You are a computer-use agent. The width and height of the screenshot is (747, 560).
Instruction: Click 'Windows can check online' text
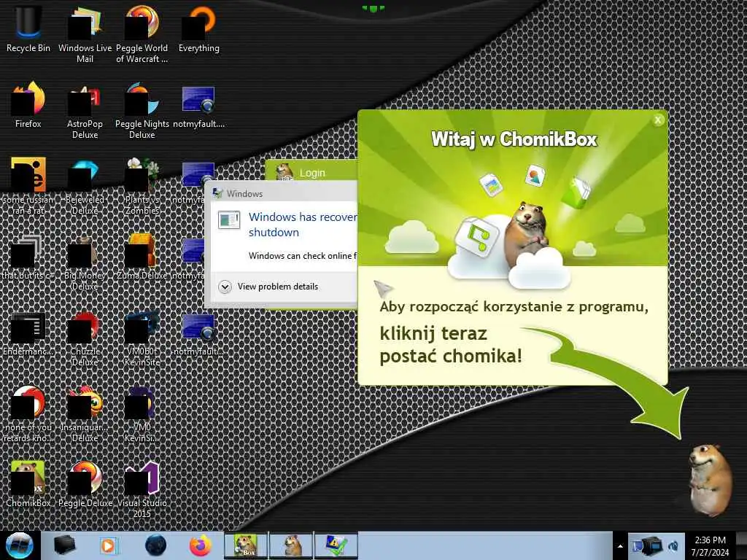click(303, 256)
